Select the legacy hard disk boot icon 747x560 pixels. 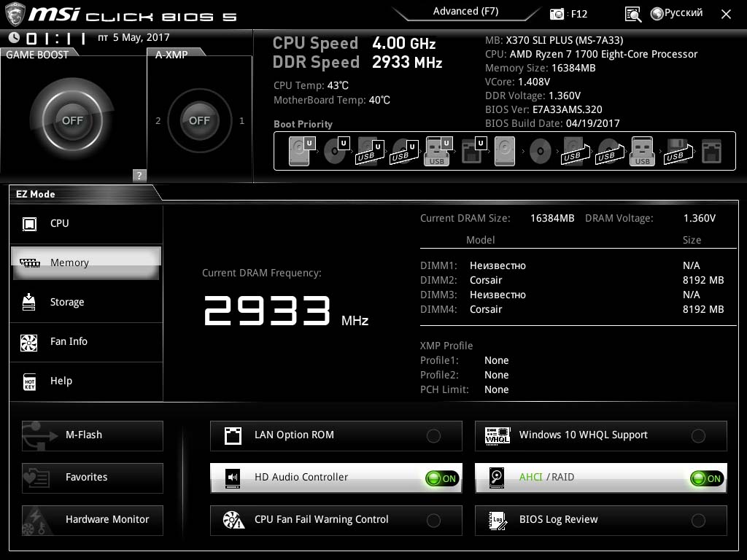click(x=505, y=151)
